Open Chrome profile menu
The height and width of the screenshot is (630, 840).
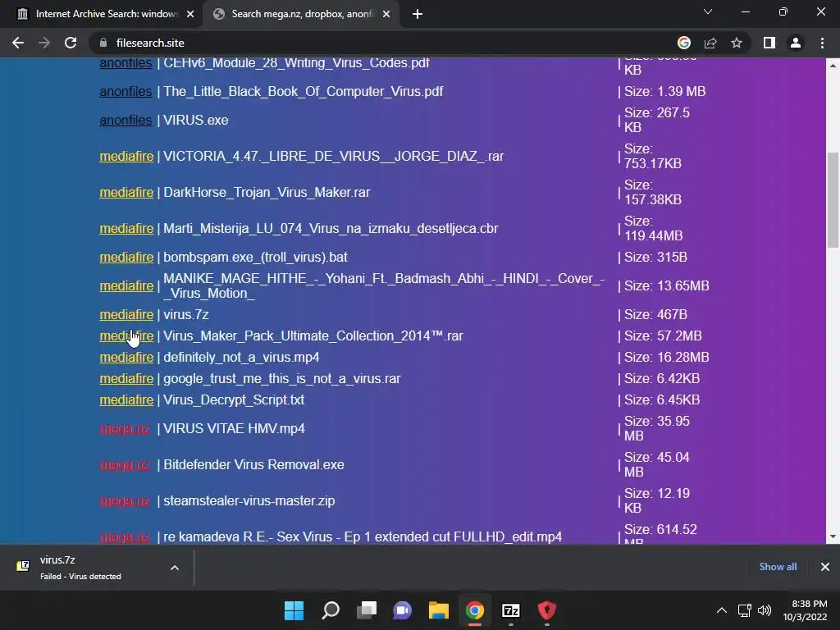tap(796, 43)
